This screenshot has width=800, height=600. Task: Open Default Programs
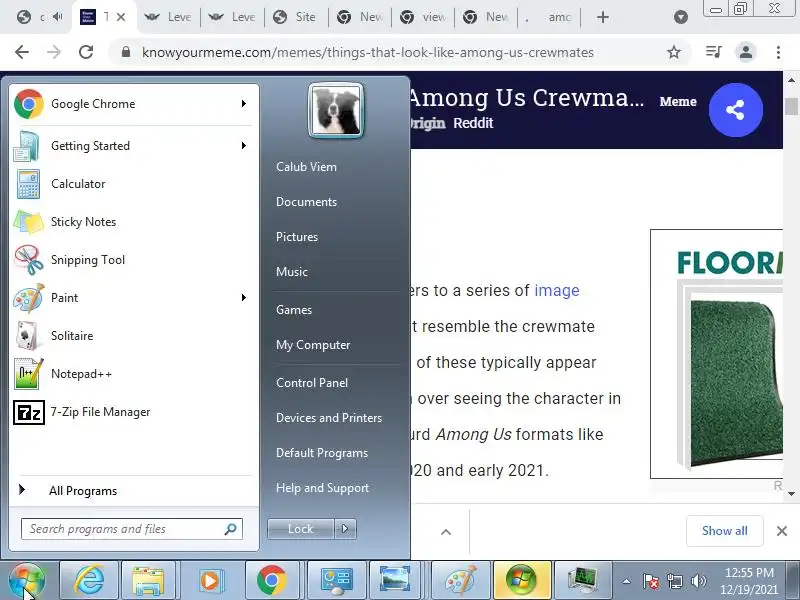click(321, 453)
